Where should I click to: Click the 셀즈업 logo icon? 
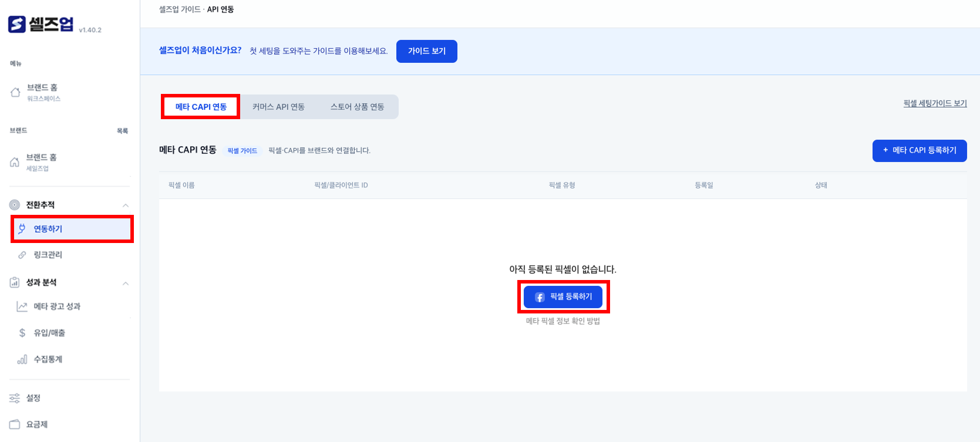(16, 24)
